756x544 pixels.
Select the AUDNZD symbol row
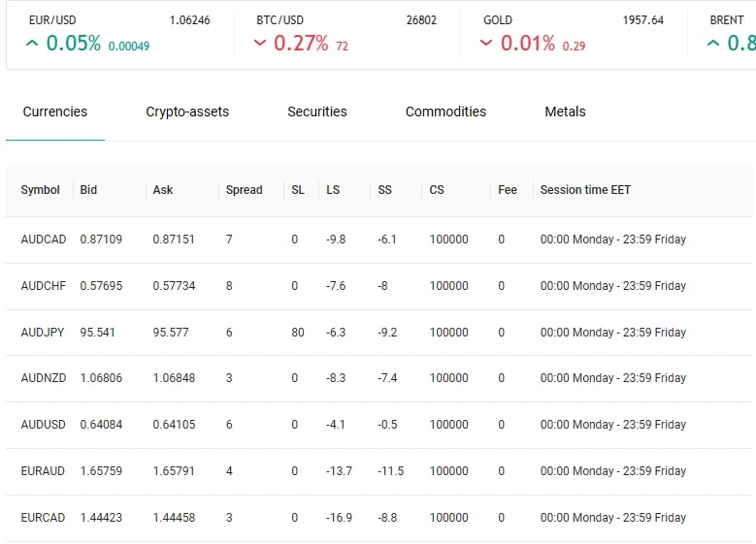(x=378, y=378)
